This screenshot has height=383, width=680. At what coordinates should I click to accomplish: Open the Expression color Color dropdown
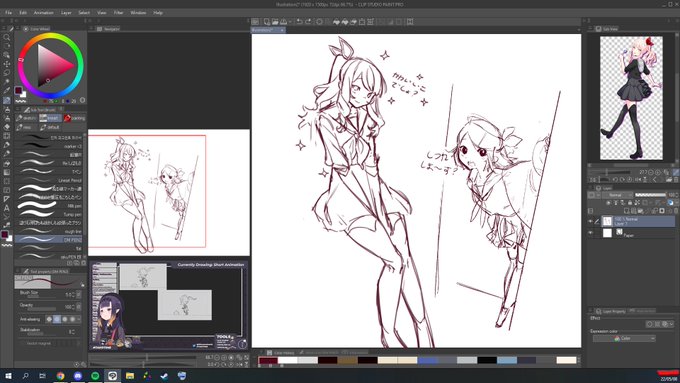pyautogui.click(x=624, y=338)
